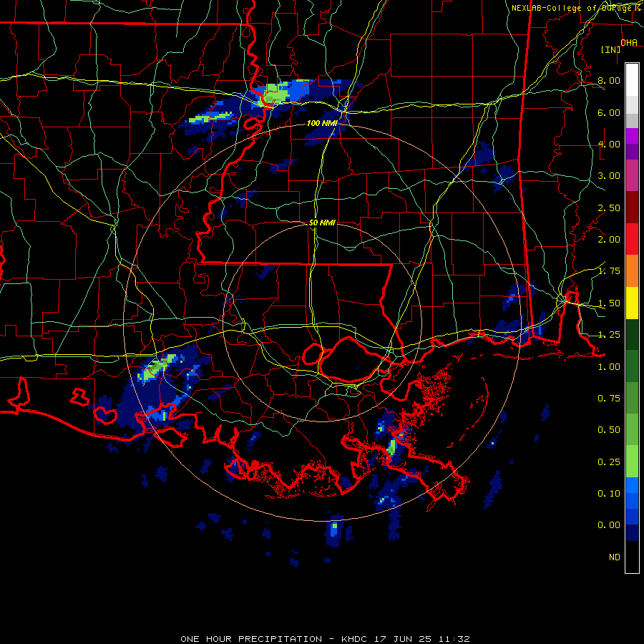This screenshot has height=644, width=644.
Task: Click the 1.00 legend value
Action: click(609, 367)
